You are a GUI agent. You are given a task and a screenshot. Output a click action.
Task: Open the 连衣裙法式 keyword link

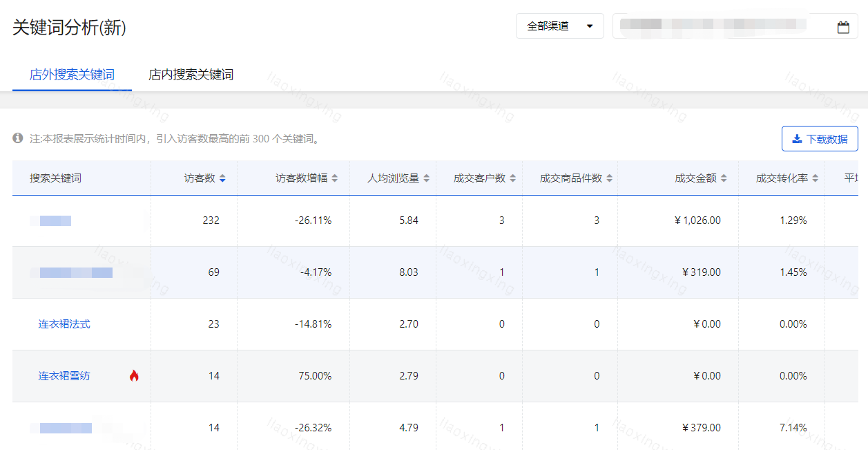64,324
